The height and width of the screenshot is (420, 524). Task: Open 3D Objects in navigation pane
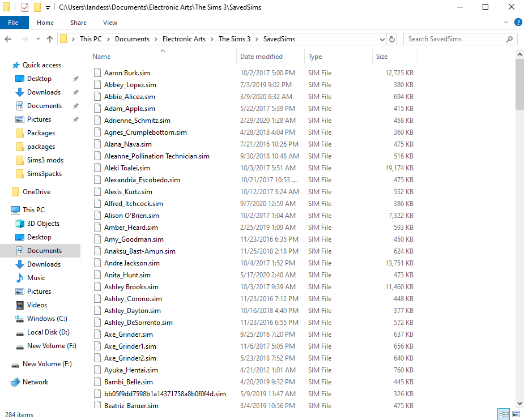click(x=43, y=224)
